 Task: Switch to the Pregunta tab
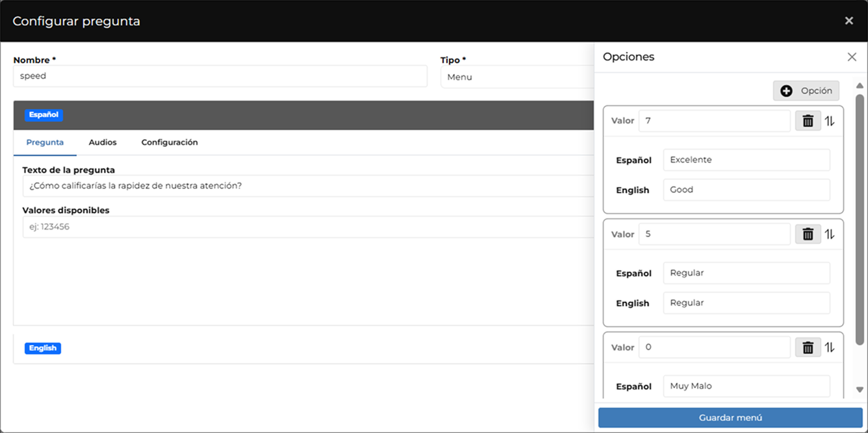45,142
